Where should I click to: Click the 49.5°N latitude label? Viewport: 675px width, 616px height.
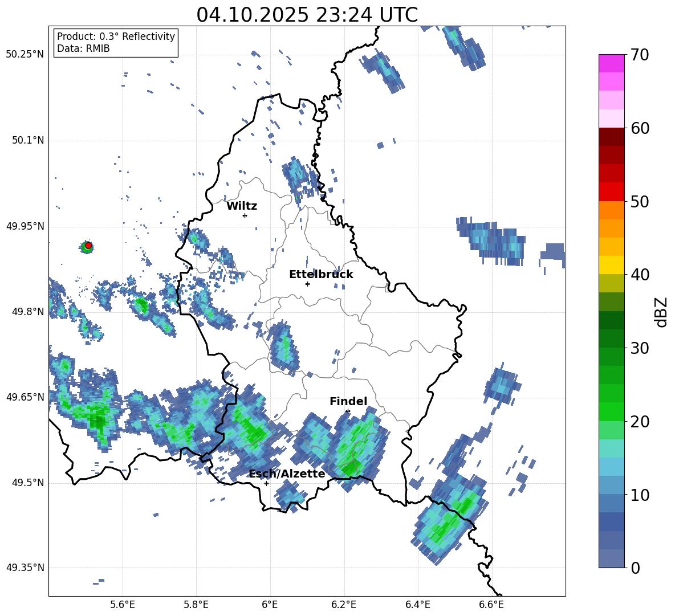pos(28,482)
